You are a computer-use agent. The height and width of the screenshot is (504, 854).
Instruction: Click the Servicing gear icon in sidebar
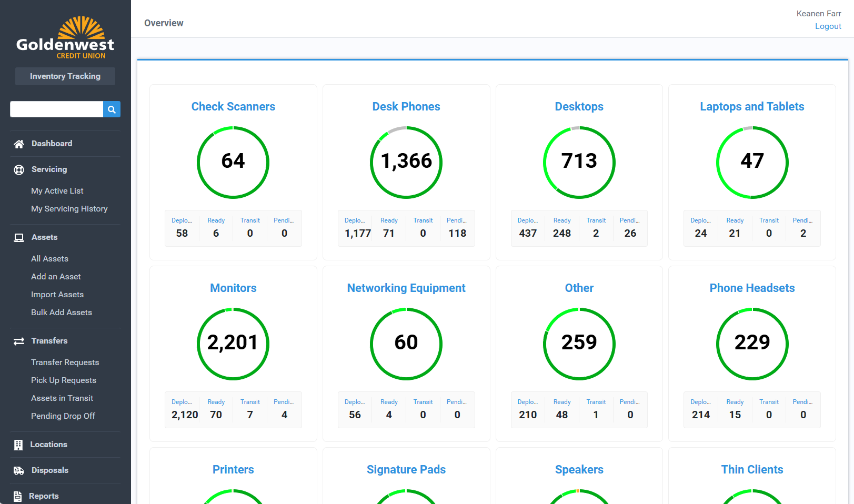point(19,169)
